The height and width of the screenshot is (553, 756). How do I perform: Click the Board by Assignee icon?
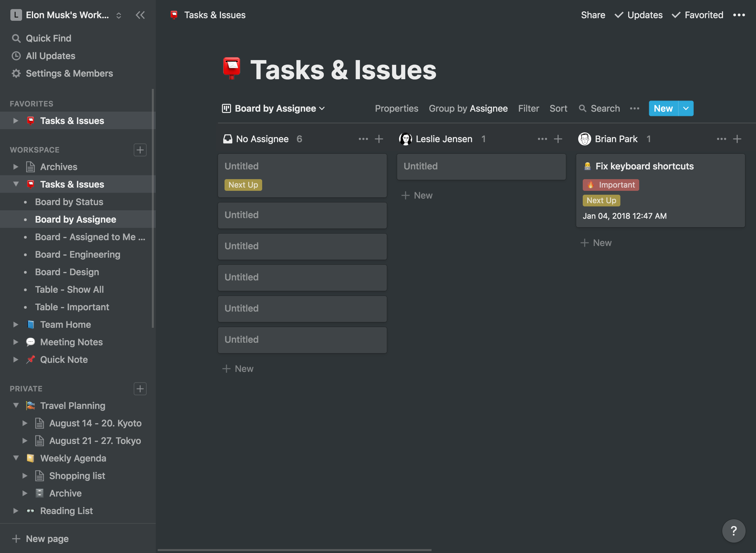click(x=226, y=108)
